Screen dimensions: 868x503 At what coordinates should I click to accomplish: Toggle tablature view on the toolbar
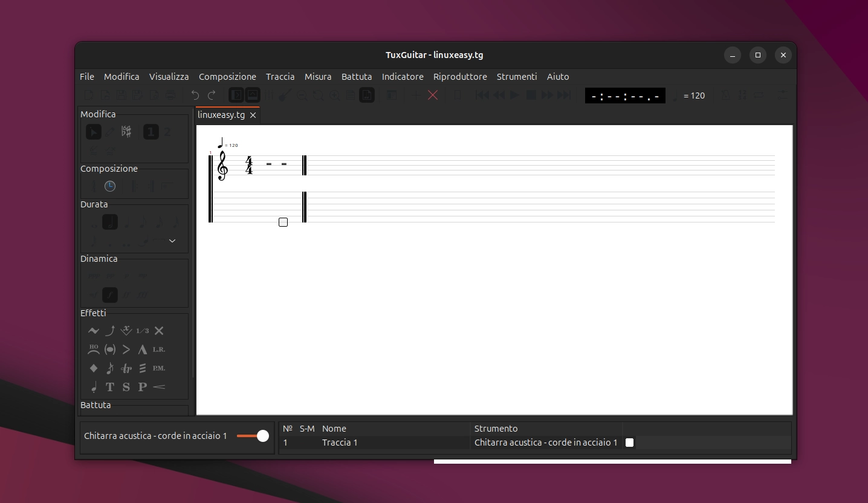tap(253, 95)
